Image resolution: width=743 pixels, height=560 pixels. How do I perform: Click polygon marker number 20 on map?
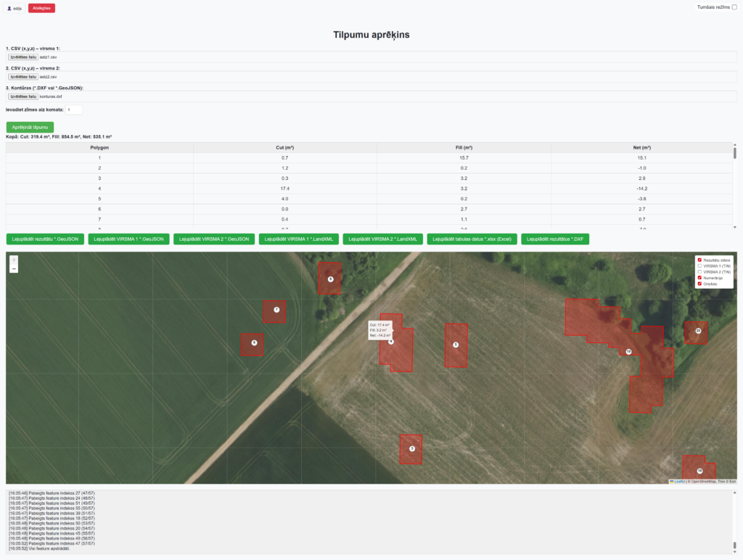point(698,331)
